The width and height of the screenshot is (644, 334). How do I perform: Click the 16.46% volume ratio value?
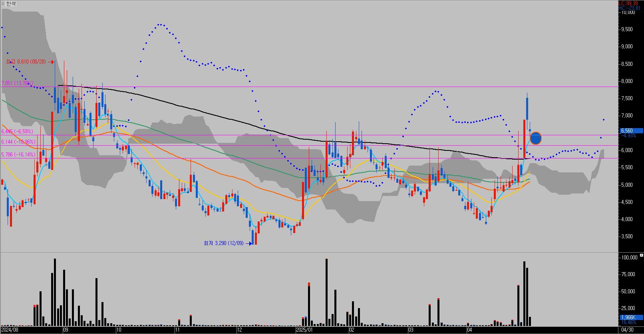coord(629,322)
